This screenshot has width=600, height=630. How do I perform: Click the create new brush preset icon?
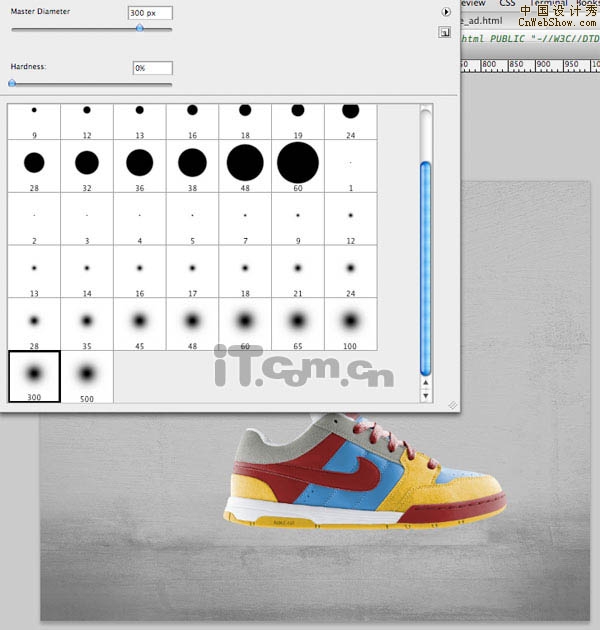(x=443, y=32)
